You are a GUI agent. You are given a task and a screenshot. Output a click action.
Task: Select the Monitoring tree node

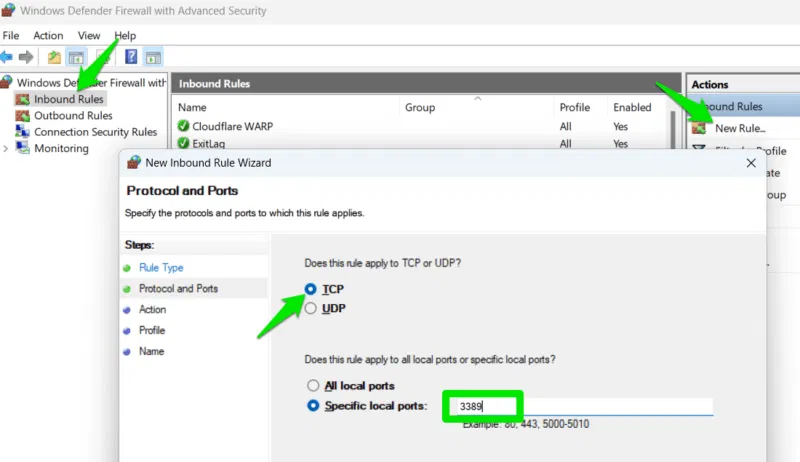[61, 148]
